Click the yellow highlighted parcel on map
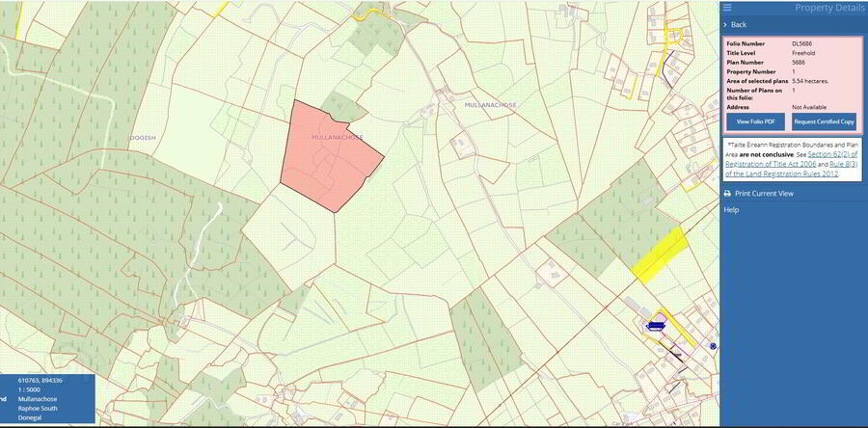 coord(659,254)
